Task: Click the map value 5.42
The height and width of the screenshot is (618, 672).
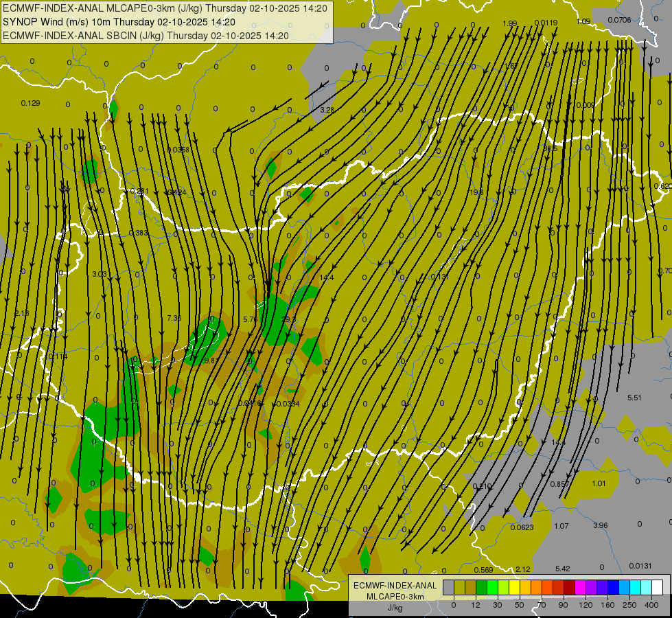Action: [x=563, y=569]
